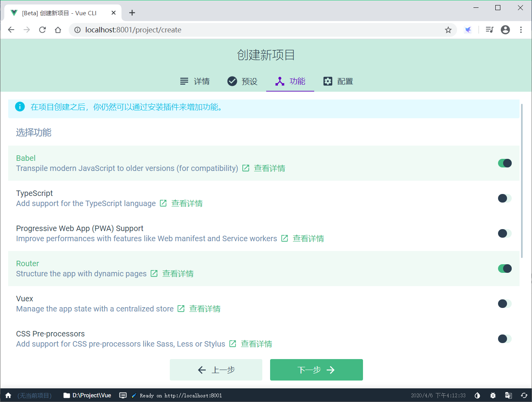Screen dimensions: 532x402
Task: Open the 配置 tab
Action: (x=338, y=81)
